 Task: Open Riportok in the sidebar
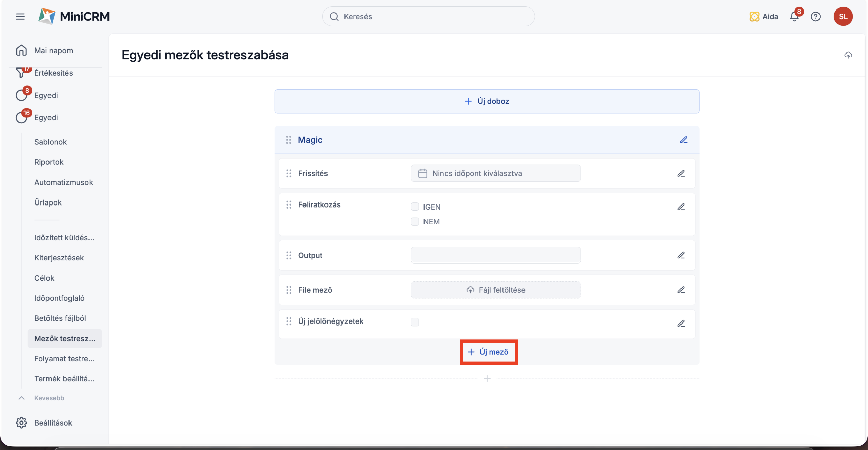(49, 162)
